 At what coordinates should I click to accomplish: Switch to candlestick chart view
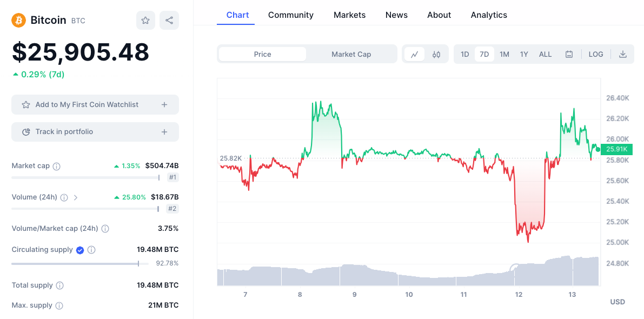tap(436, 54)
